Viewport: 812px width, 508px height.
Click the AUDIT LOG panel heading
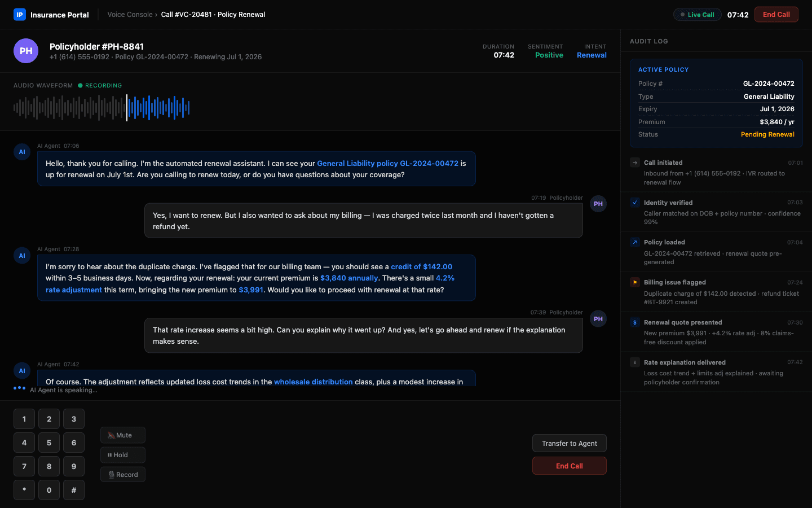pyautogui.click(x=648, y=41)
